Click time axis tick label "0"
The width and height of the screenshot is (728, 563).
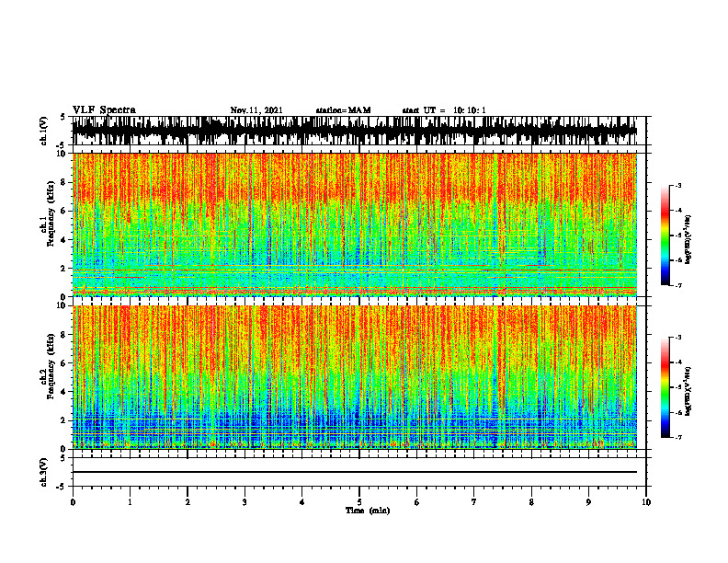click(73, 502)
